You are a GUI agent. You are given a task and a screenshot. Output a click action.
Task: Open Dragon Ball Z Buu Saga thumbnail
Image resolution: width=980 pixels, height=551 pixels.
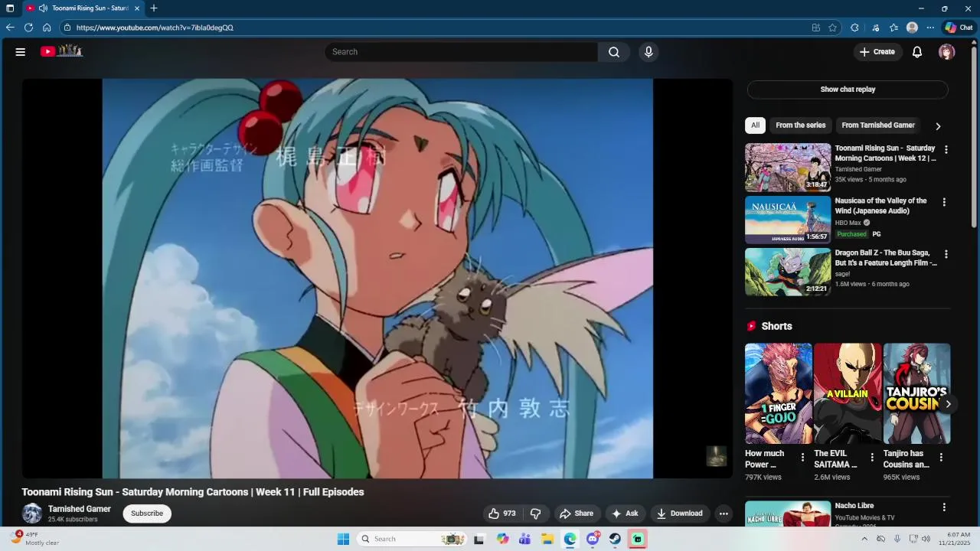[x=788, y=272]
